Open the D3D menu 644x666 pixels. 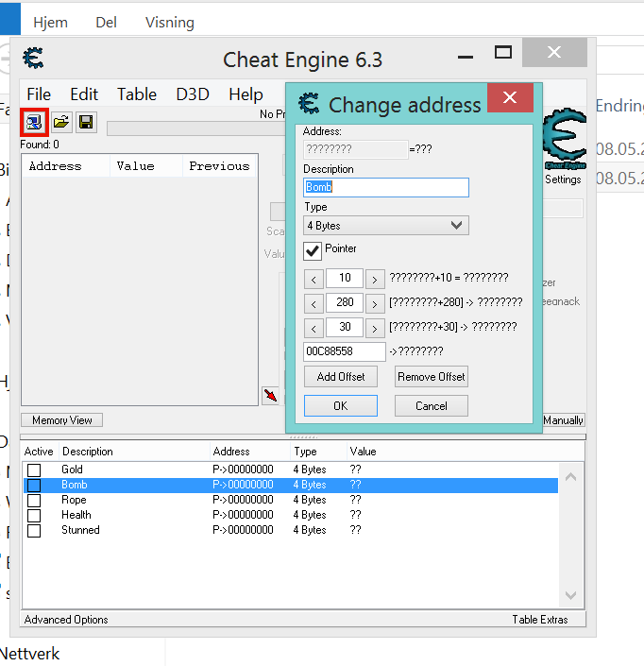pos(193,94)
